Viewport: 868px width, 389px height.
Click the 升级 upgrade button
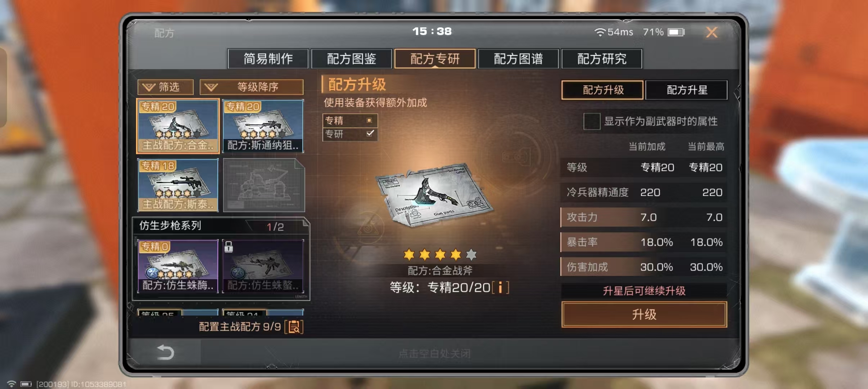click(644, 314)
